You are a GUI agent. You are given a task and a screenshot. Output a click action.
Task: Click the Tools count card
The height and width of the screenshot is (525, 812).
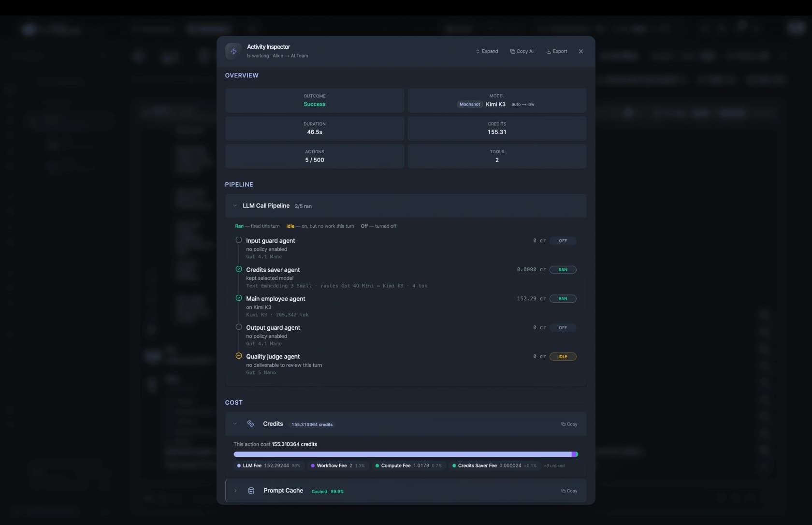pyautogui.click(x=497, y=156)
